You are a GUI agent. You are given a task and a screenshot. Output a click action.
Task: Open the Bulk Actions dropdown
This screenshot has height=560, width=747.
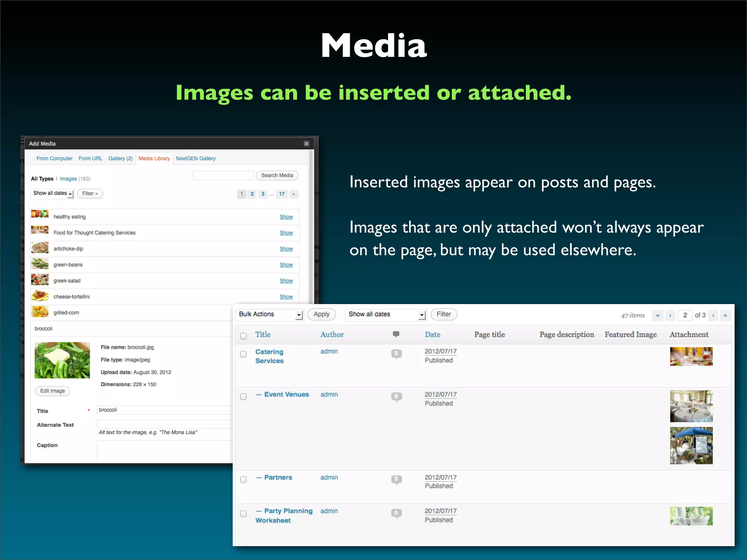coord(270,315)
